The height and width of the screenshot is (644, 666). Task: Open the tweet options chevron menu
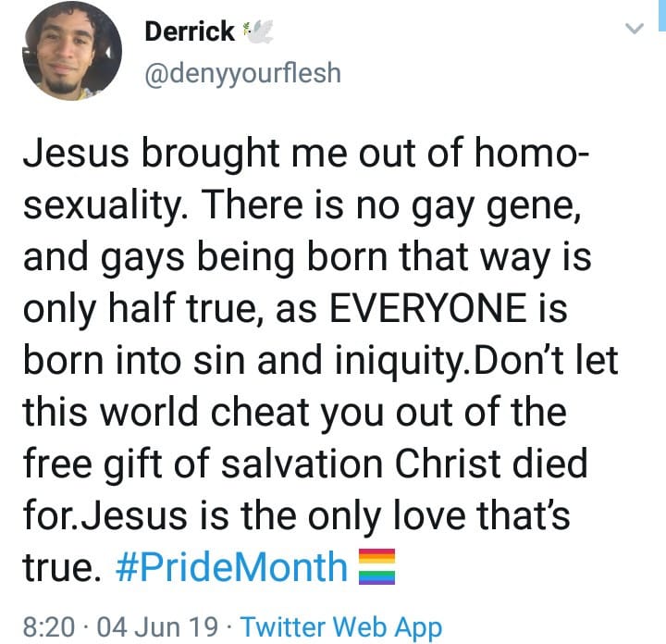[x=635, y=30]
